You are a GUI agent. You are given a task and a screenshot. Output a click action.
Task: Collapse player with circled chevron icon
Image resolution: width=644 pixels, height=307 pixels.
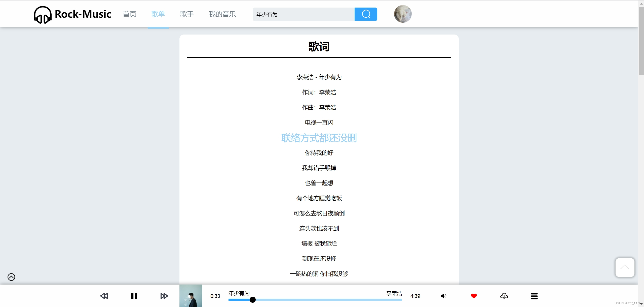click(x=11, y=277)
